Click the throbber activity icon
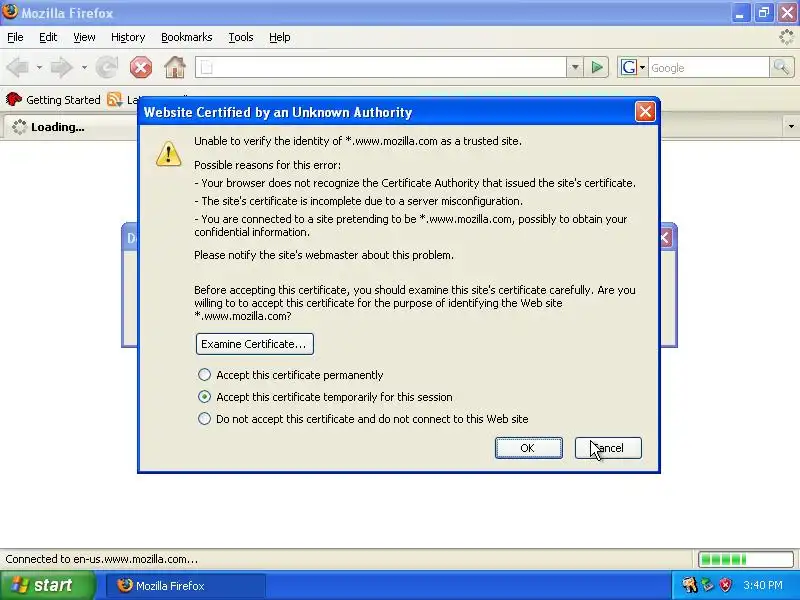Image resolution: width=800 pixels, height=600 pixels. click(x=786, y=37)
